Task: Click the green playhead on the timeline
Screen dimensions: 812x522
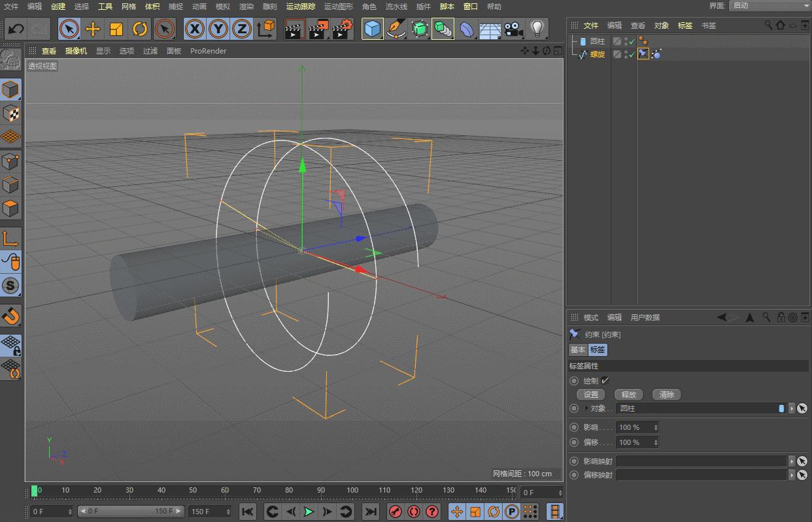Action: pyautogui.click(x=35, y=489)
